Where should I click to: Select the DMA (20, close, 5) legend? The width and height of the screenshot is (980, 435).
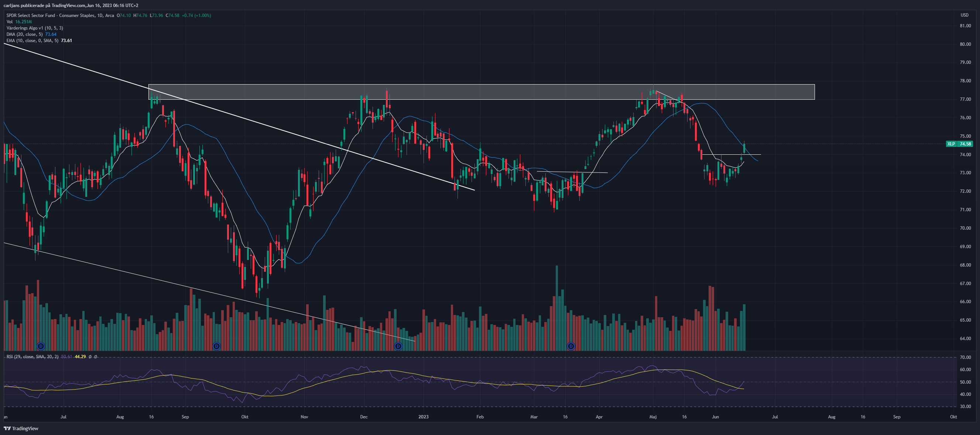[31, 34]
